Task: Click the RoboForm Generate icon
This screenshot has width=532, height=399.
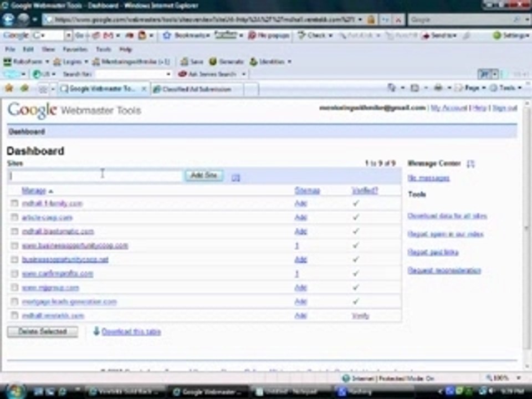Action: coord(213,62)
